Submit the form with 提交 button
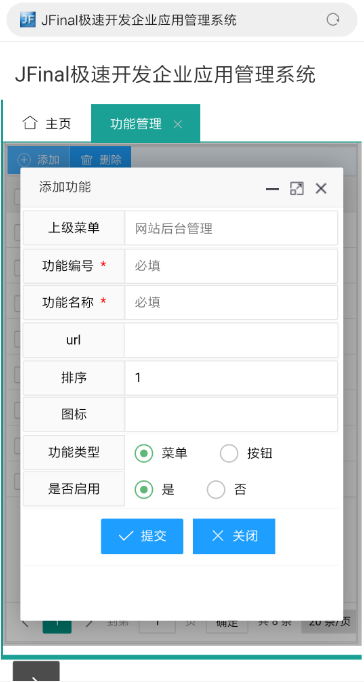This screenshot has height=682, width=364. [x=142, y=536]
